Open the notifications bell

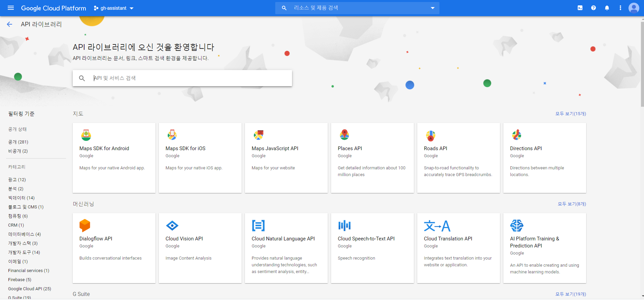pyautogui.click(x=607, y=8)
